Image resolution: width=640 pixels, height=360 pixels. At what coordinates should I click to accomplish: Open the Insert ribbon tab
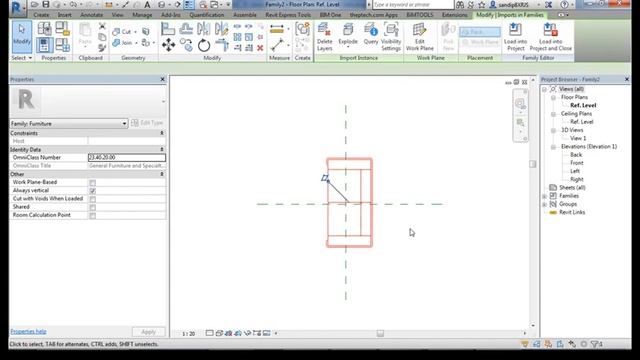tap(64, 15)
